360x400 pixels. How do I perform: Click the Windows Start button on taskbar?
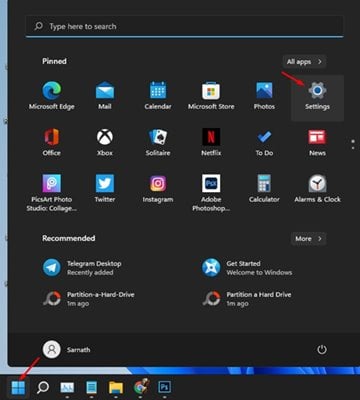point(18,387)
